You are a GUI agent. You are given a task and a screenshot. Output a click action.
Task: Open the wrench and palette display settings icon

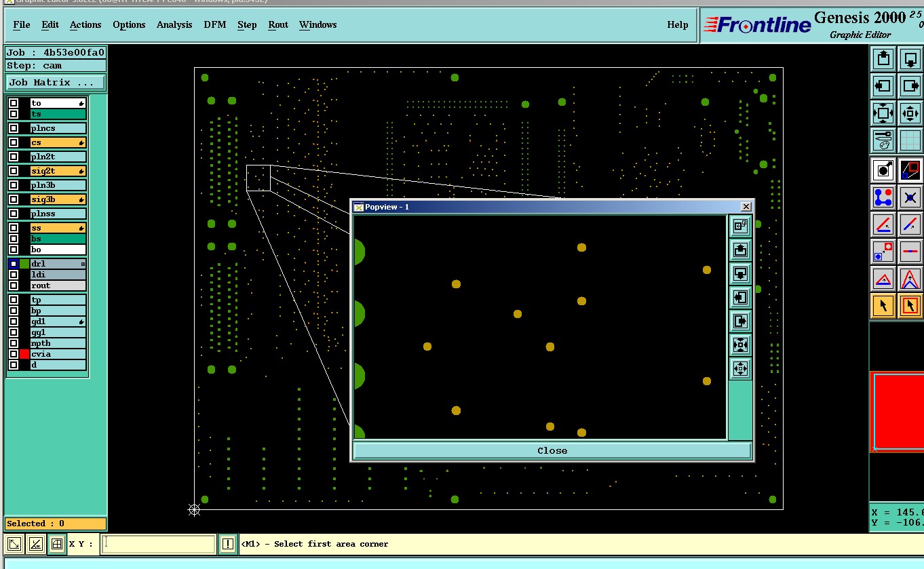click(883, 140)
